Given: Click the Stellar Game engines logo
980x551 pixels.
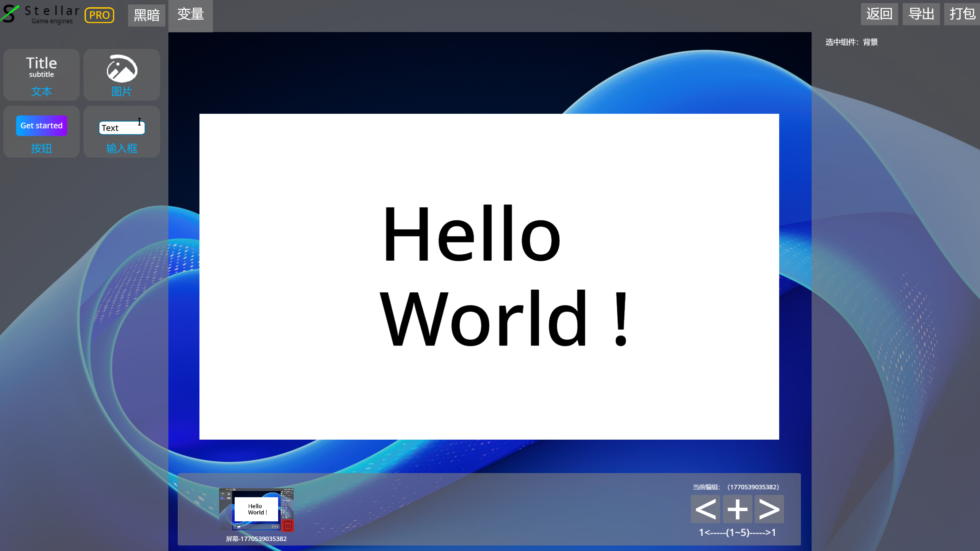Looking at the screenshot, I should (x=40, y=14).
